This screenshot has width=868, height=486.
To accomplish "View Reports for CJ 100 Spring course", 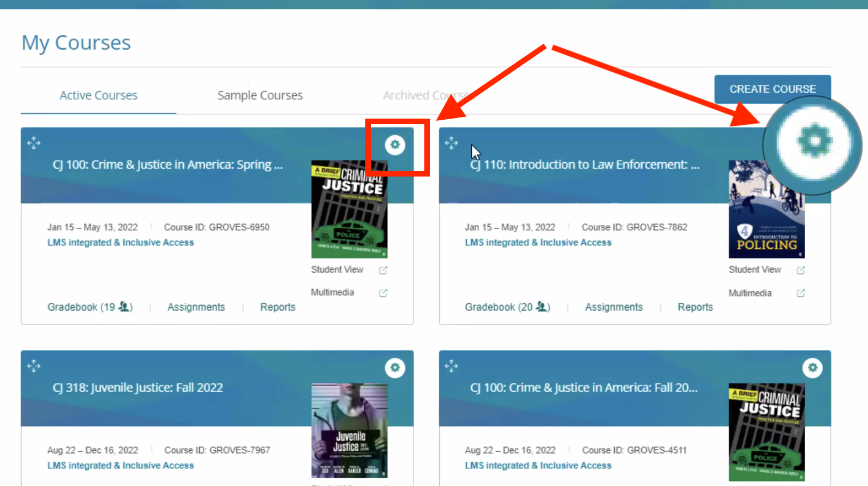I will (278, 307).
